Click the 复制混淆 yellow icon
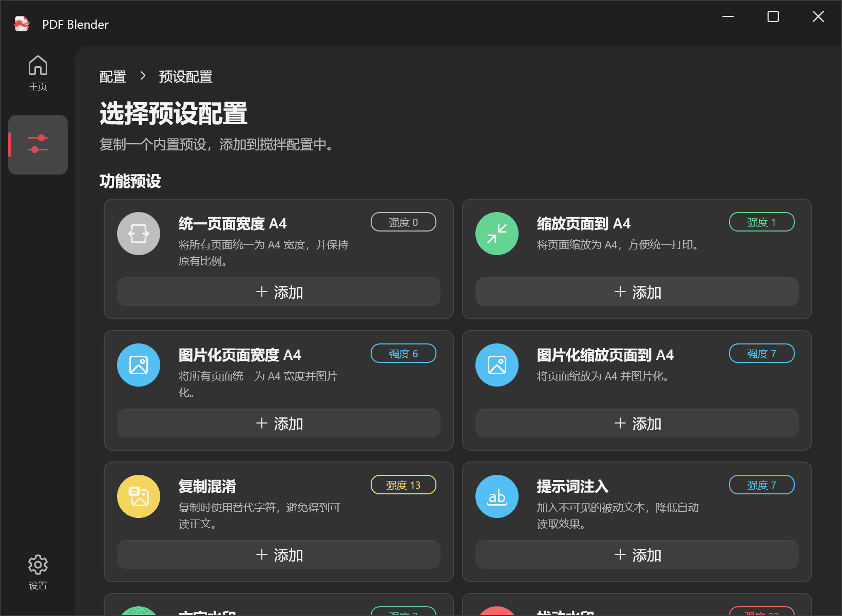The width and height of the screenshot is (842, 616). (139, 496)
